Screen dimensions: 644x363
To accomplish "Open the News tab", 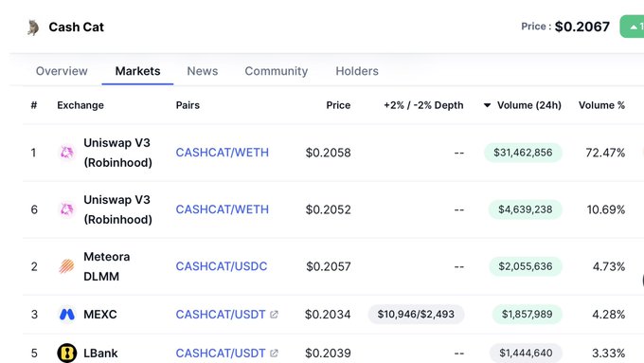I will (203, 71).
